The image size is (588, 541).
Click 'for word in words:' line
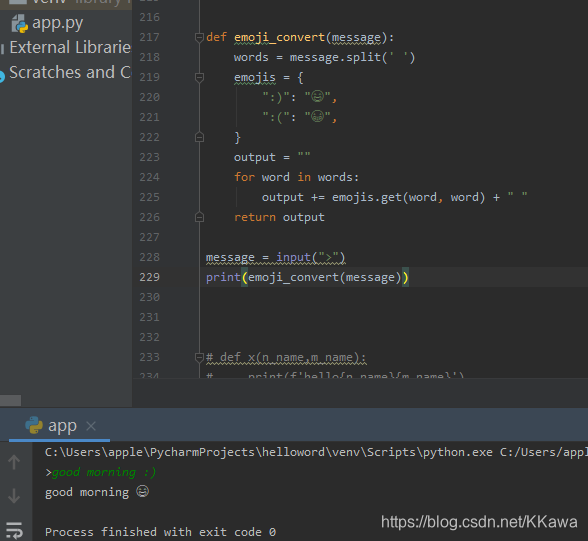(296, 177)
